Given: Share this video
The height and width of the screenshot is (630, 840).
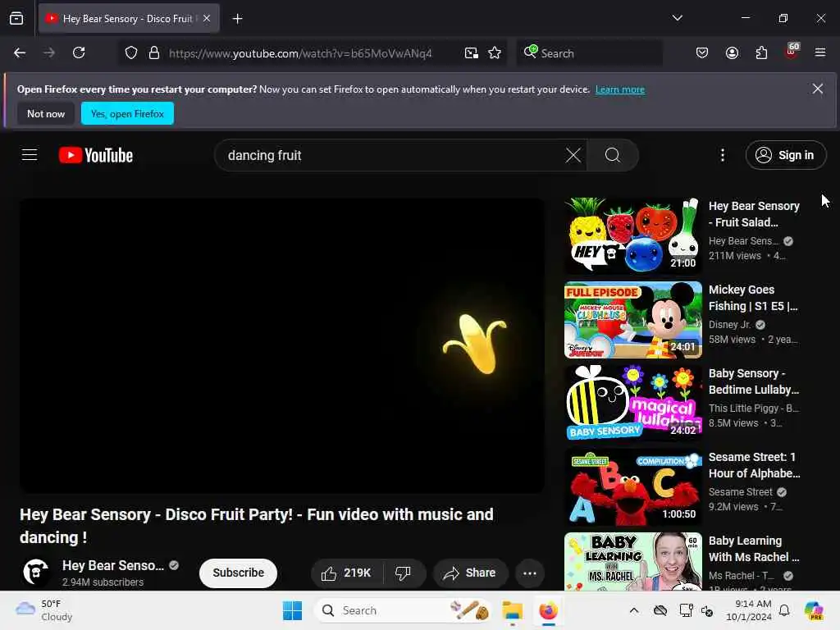Looking at the screenshot, I should tap(470, 573).
